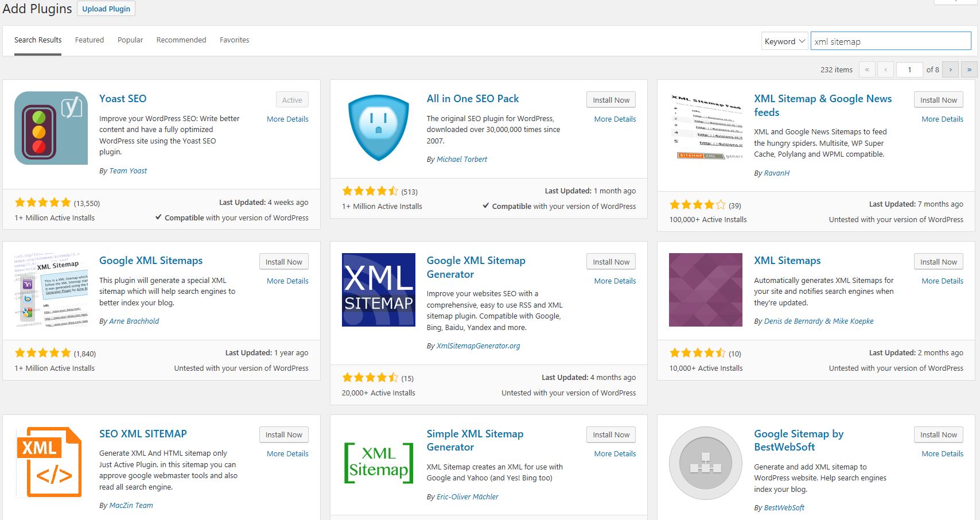The height and width of the screenshot is (520, 980).
Task: Open More Details for Google Sitemap by BestWebSoft
Action: click(x=942, y=453)
